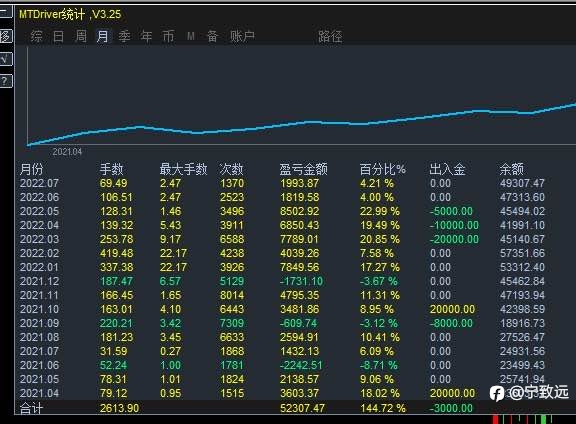Click the 出入金 column header
Screen dimensions: 576x424
(x=447, y=169)
